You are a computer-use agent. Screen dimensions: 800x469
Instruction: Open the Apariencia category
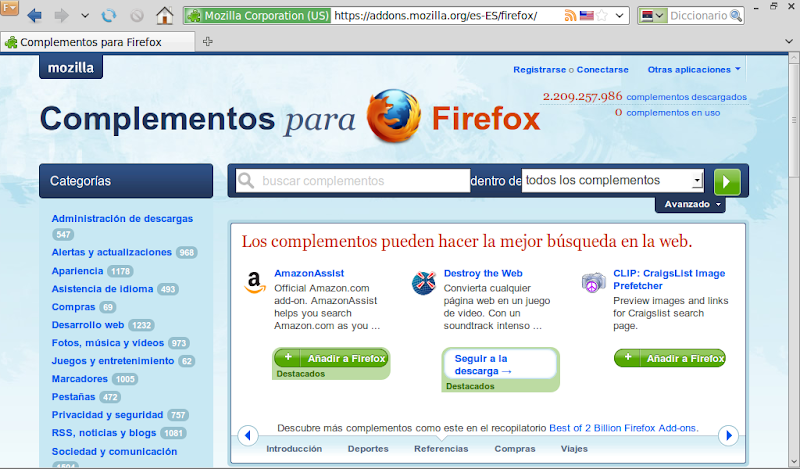[77, 270]
